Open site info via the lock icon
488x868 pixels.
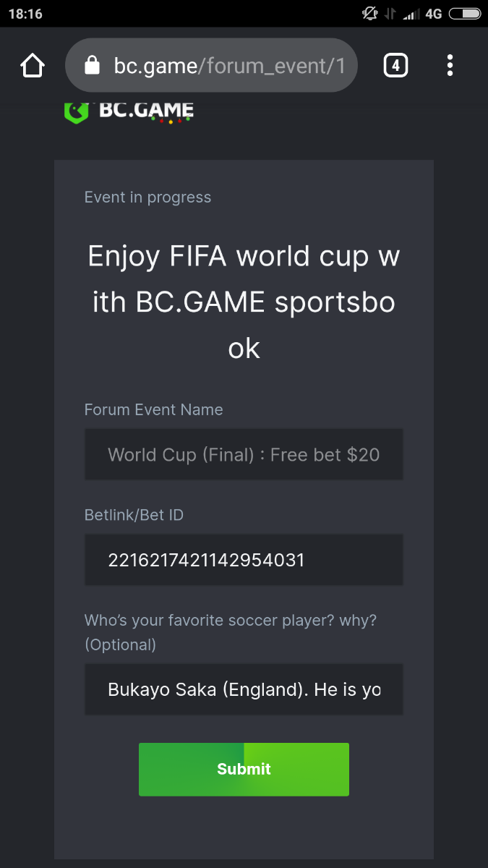(x=92, y=66)
